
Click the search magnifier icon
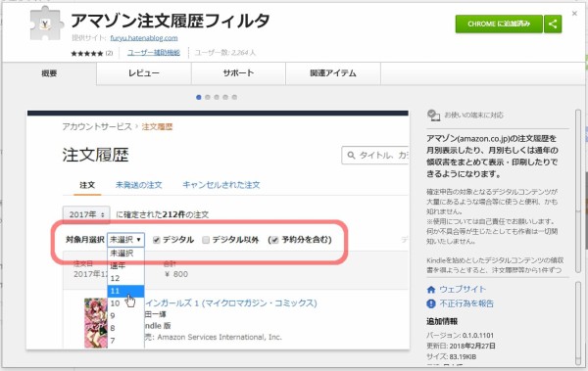coord(351,155)
